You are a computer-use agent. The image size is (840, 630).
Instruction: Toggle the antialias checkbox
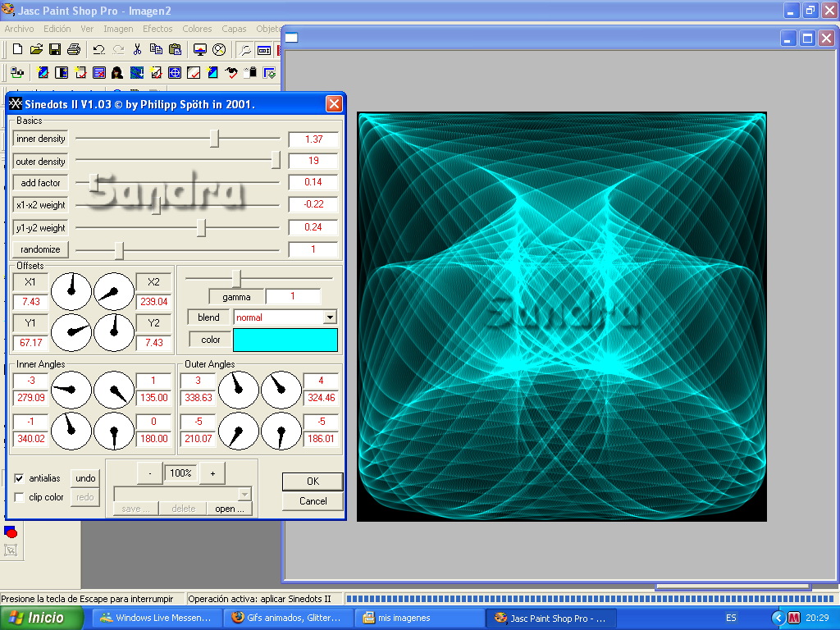20,478
